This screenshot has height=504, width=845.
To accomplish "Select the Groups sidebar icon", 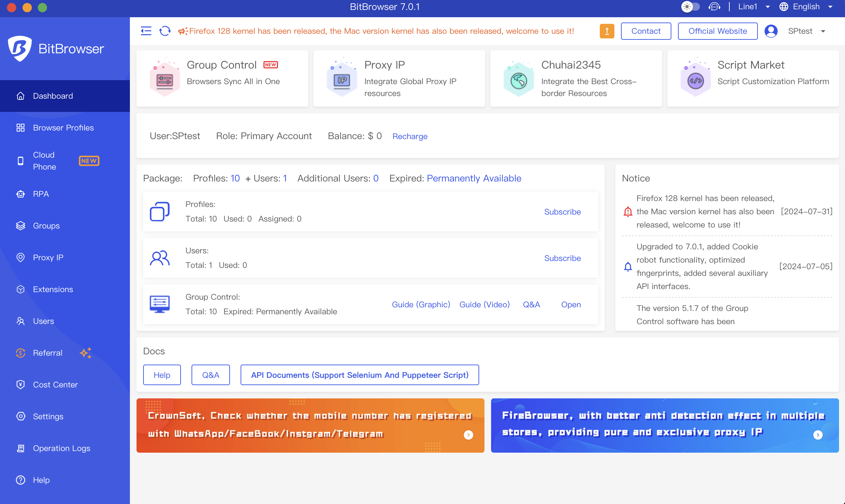I will click(21, 226).
